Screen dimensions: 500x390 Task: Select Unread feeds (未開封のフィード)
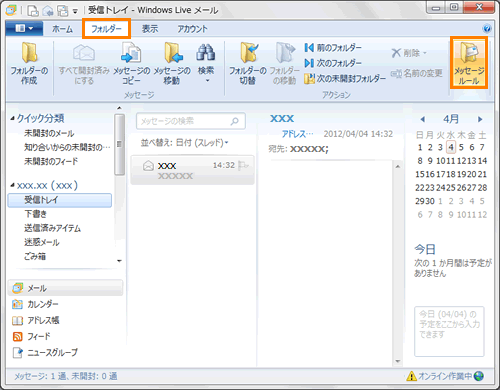coord(51,161)
